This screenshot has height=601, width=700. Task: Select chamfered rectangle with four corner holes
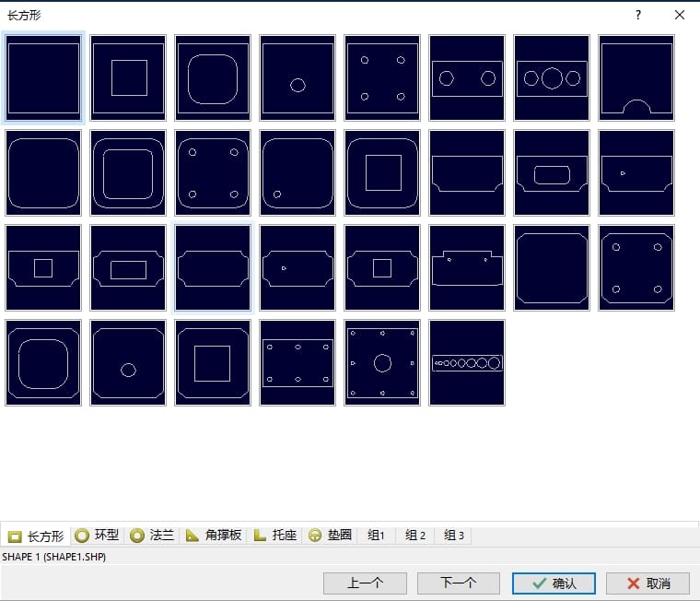[636, 268]
